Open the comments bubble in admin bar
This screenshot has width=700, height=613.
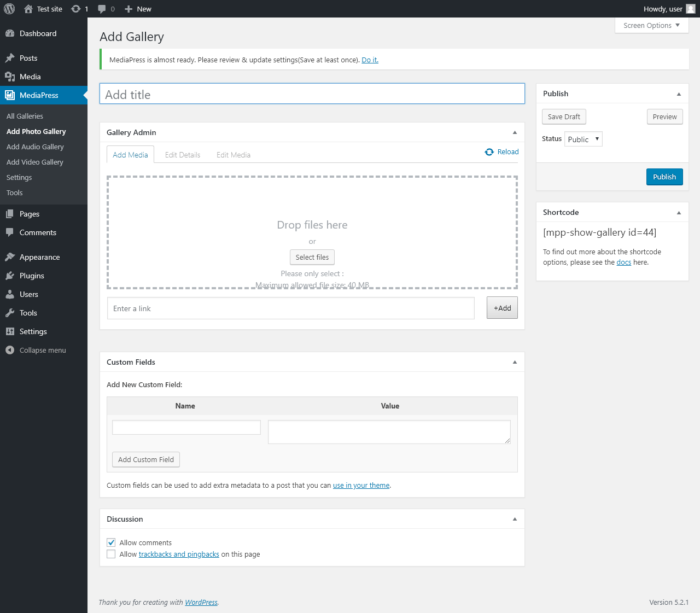pos(102,9)
